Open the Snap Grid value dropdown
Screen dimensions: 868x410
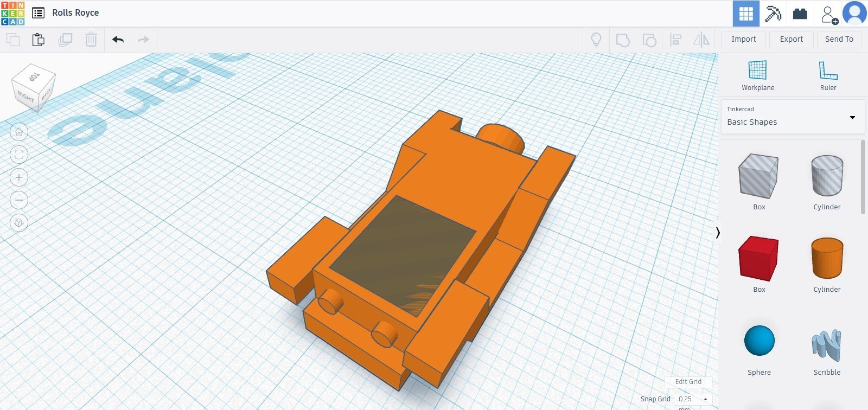tap(693, 399)
